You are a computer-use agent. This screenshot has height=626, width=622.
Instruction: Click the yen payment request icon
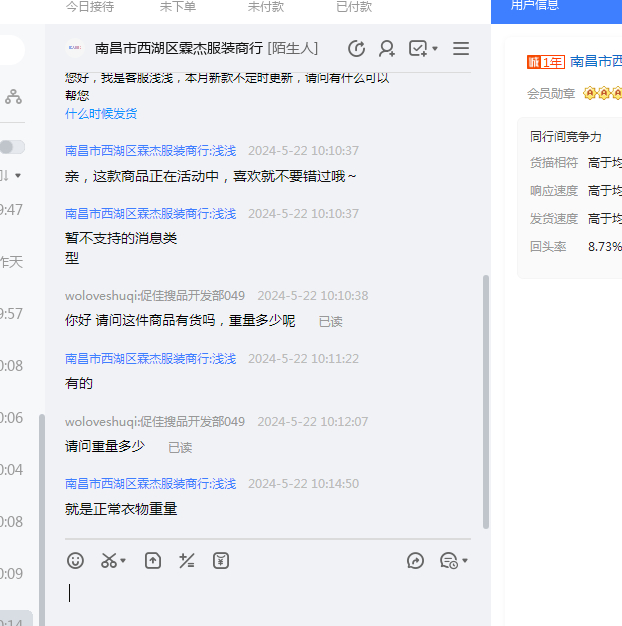pyautogui.click(x=221, y=561)
